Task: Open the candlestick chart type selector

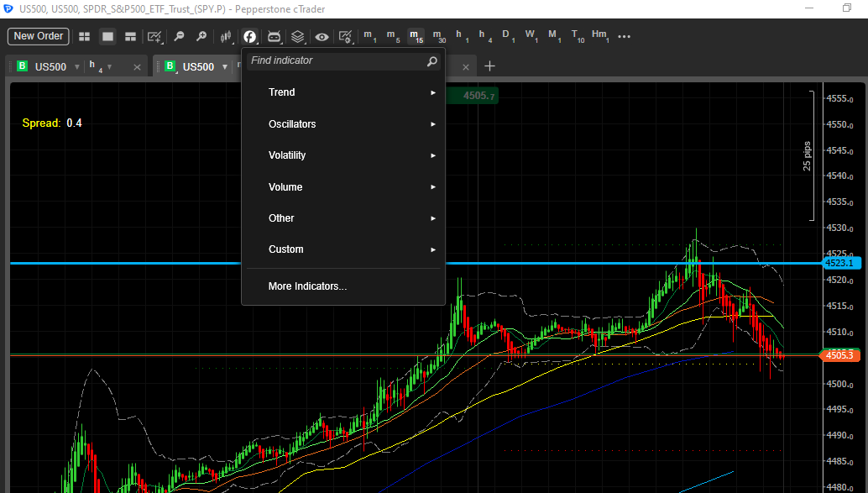Action: 226,37
